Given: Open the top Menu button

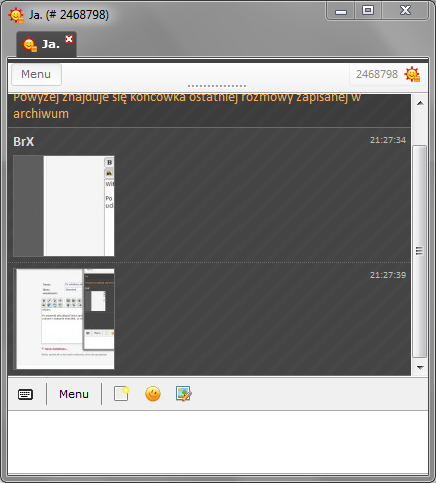Looking at the screenshot, I should click(36, 74).
